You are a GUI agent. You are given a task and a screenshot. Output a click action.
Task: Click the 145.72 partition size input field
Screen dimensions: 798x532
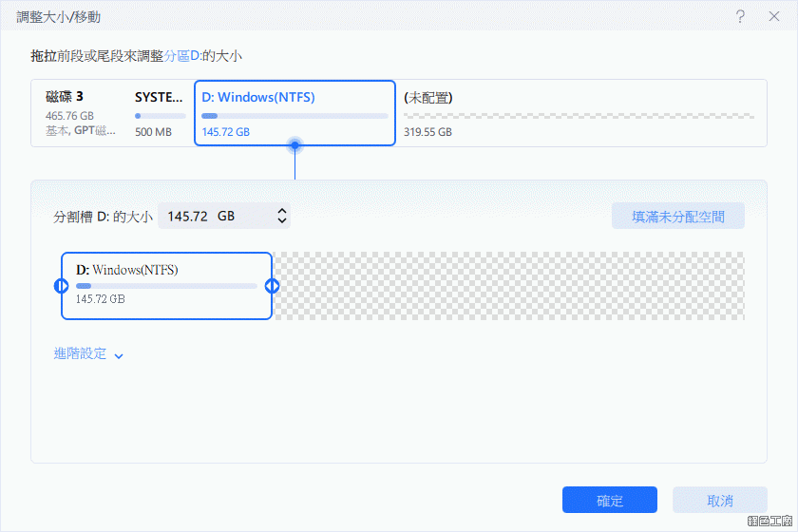point(186,217)
